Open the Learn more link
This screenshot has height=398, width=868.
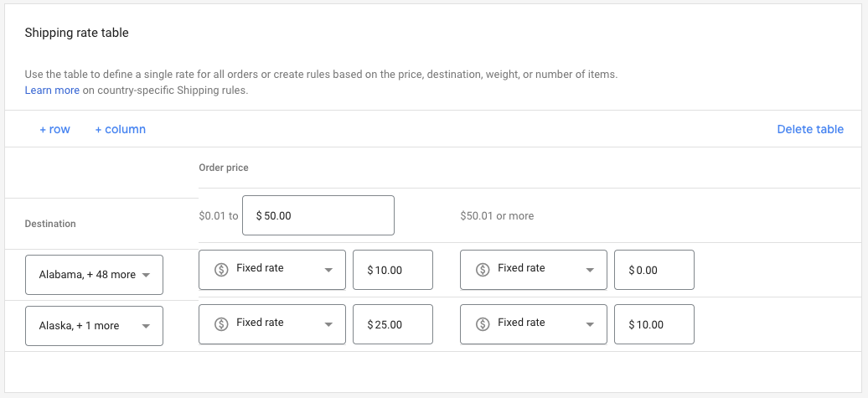coord(52,90)
